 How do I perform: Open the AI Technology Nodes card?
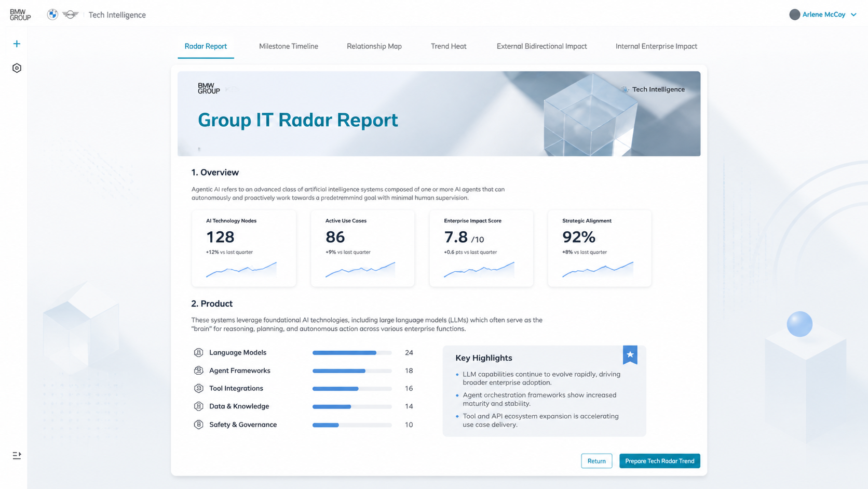coord(244,248)
